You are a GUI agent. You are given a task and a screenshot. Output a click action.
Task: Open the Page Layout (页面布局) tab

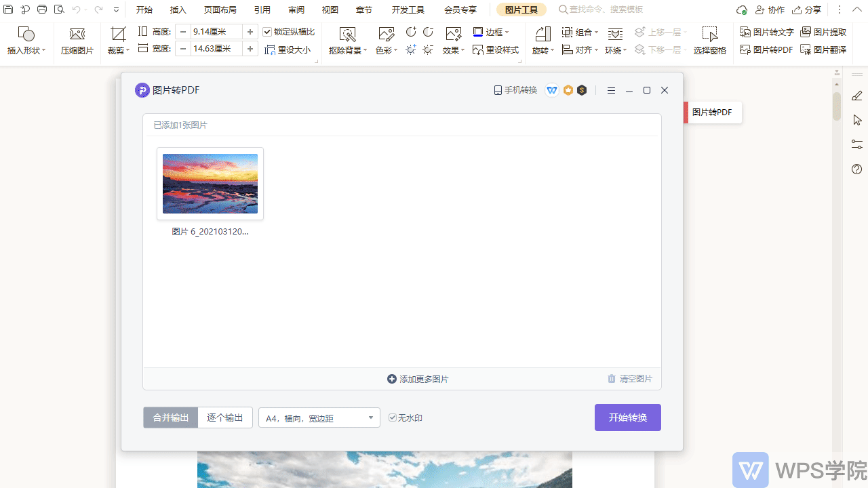[x=220, y=10]
